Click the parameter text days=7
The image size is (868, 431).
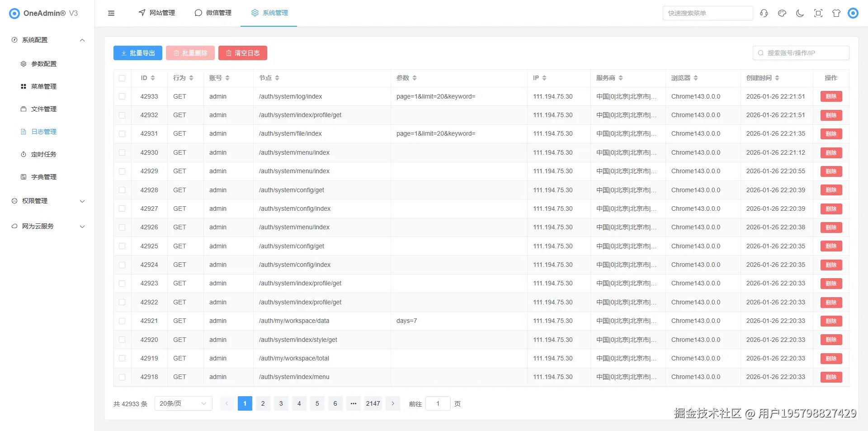pyautogui.click(x=406, y=321)
